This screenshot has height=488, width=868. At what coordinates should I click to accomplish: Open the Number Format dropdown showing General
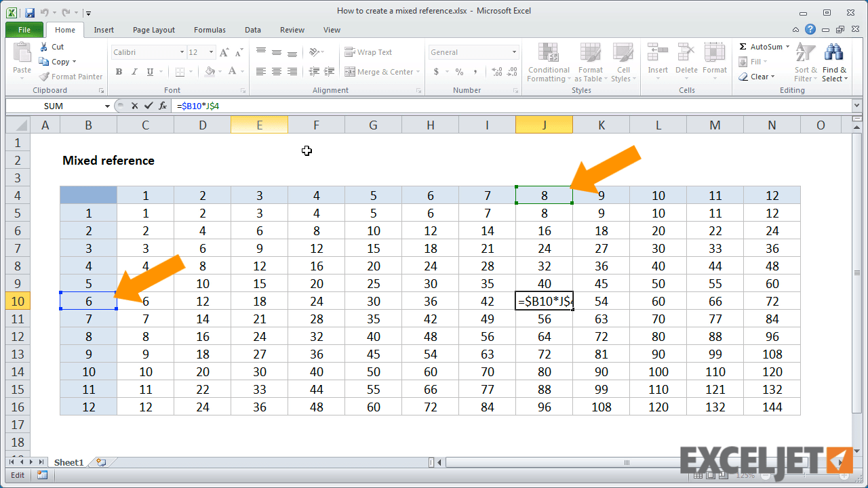tap(513, 52)
